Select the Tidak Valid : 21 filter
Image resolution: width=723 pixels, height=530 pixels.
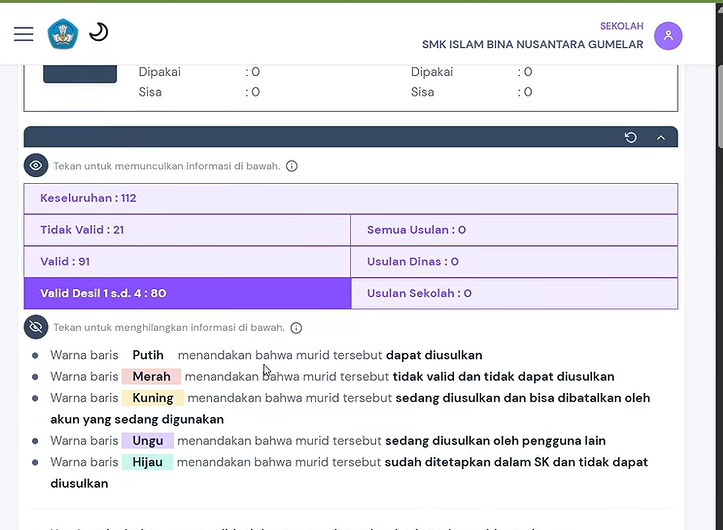187,230
